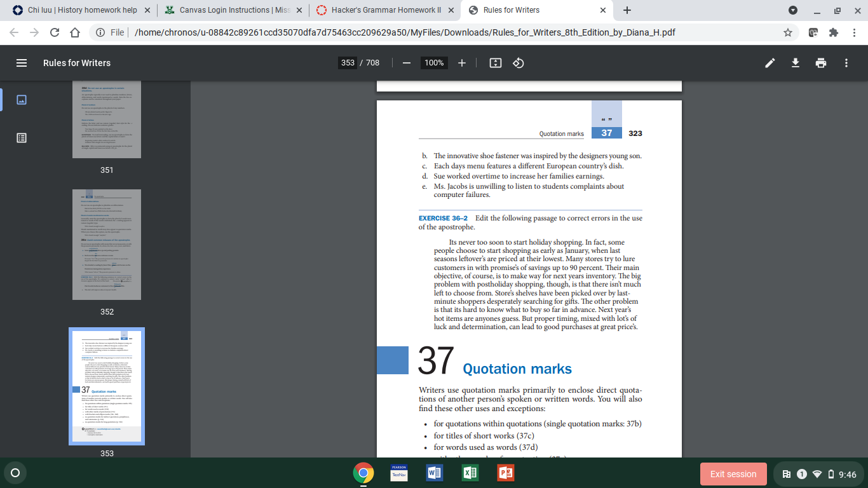Open the ChromeOS launcher
This screenshot has height=488, width=868.
15,473
